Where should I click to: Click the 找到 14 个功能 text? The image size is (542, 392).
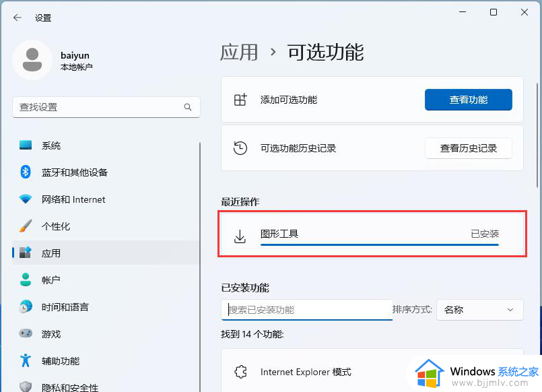[x=252, y=334]
